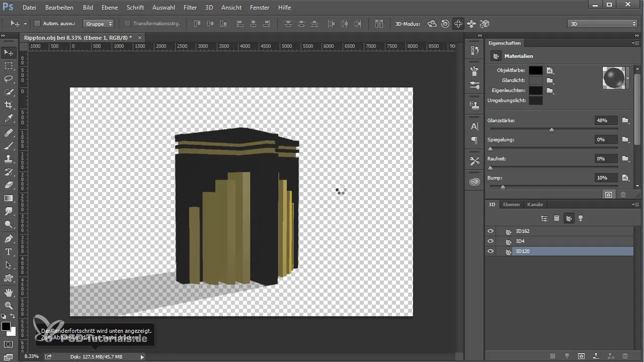Click the foreground color swatch
The image size is (644, 362).
click(x=6, y=326)
